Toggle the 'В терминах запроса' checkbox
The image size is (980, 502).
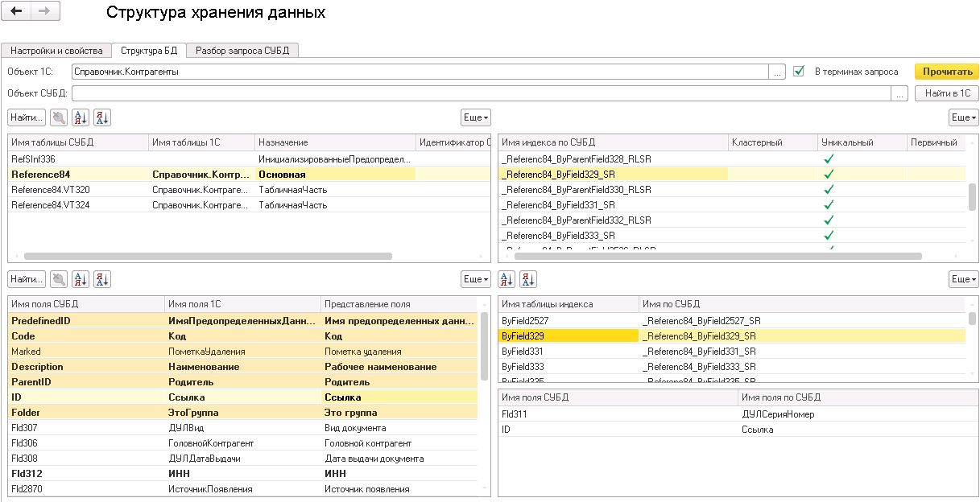pyautogui.click(x=799, y=72)
